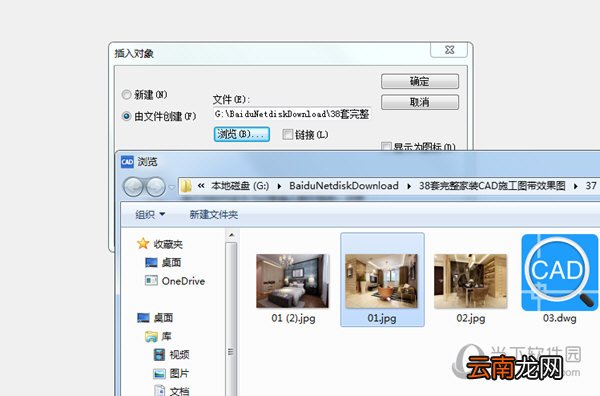
Task: Enable the 链接 (L) checkbox
Action: [287, 134]
